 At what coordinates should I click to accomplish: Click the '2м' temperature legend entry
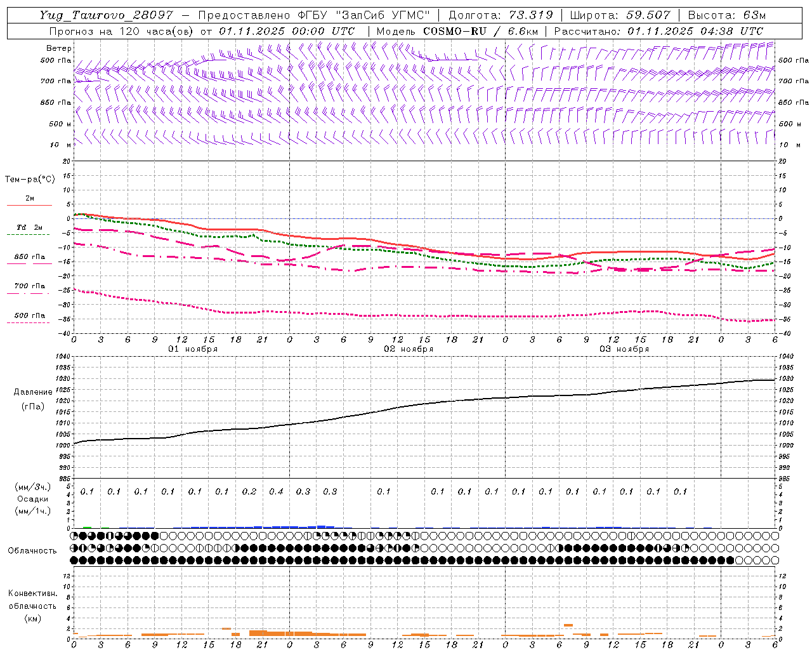30,199
